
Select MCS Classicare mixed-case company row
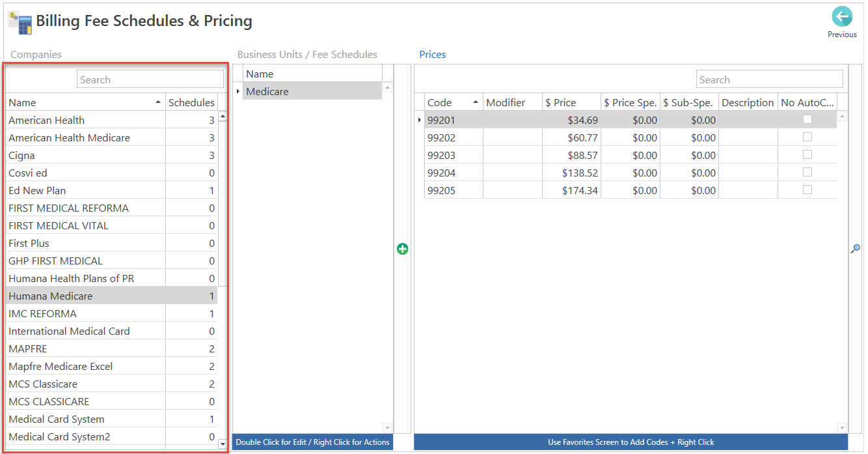click(x=112, y=384)
